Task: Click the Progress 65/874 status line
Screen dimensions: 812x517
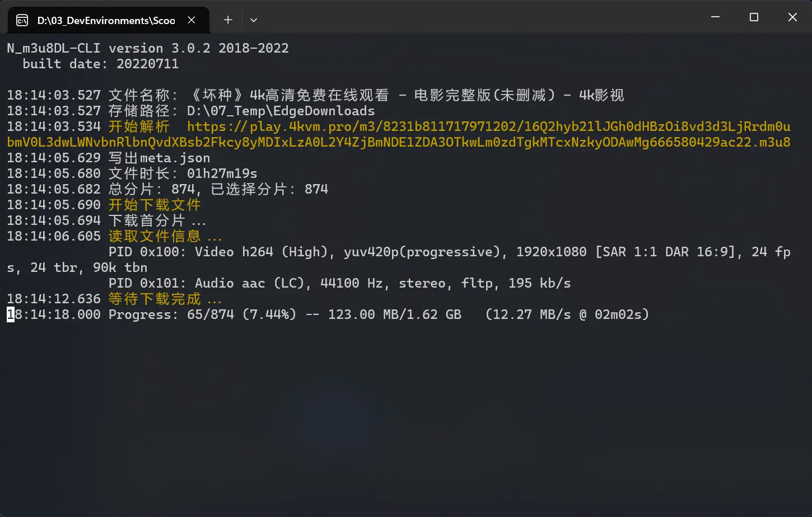Action: (x=378, y=314)
